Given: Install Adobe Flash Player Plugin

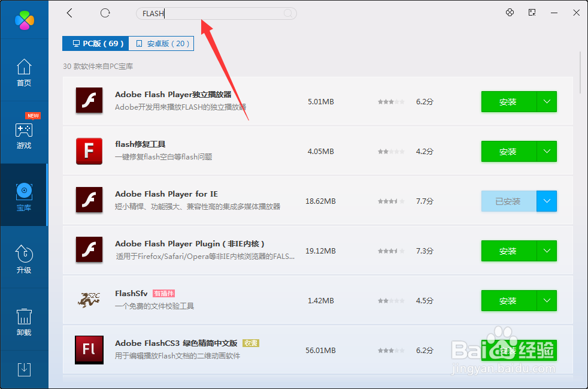Looking at the screenshot, I should 508,251.
